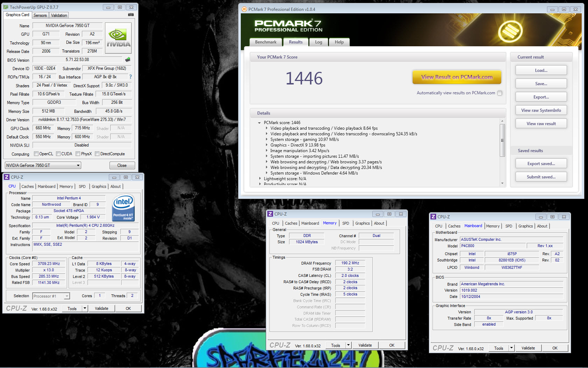Screen dimensions: 588x368
Task: Click the GPU Name field value
Action: point(68,26)
